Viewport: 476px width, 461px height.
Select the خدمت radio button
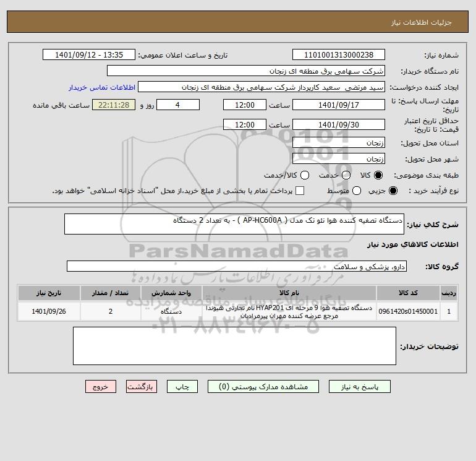(x=346, y=175)
